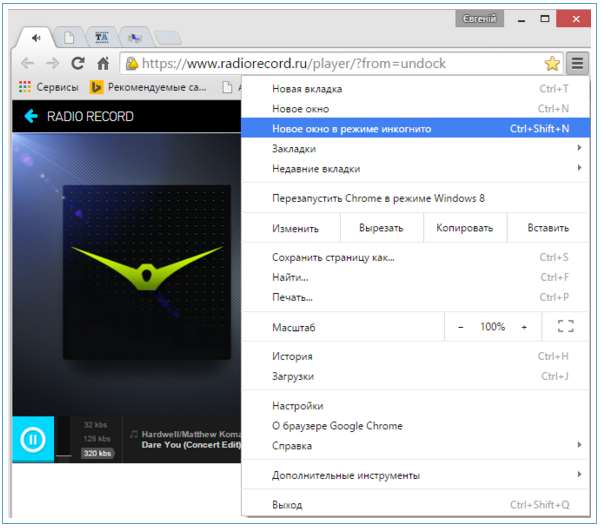Pause the radio playback

point(33,439)
